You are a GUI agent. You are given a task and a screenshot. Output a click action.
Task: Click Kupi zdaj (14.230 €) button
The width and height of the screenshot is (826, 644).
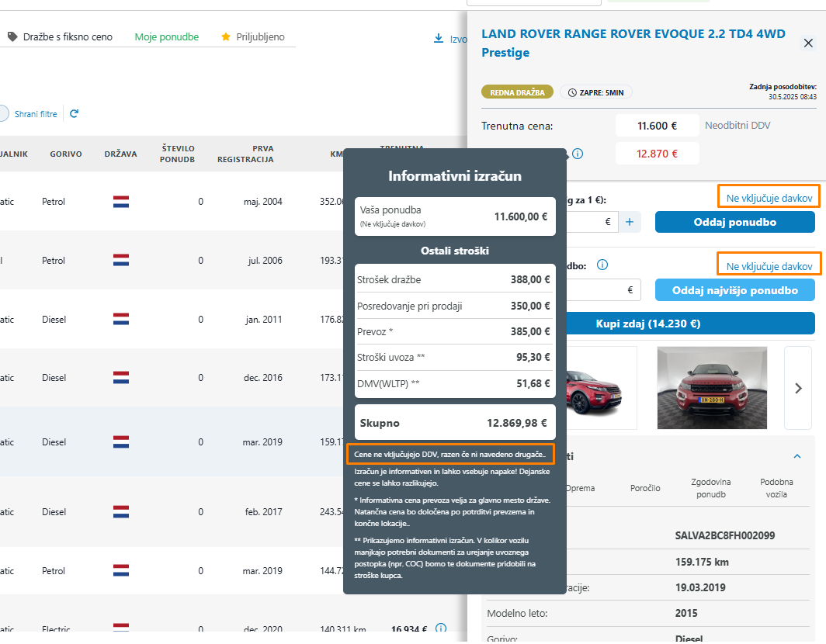coord(648,324)
